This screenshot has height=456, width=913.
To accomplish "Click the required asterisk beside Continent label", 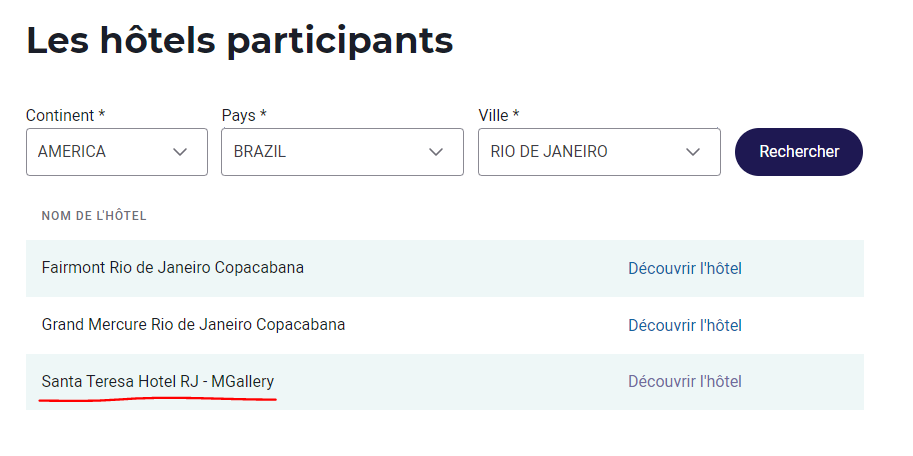I will click(x=102, y=115).
